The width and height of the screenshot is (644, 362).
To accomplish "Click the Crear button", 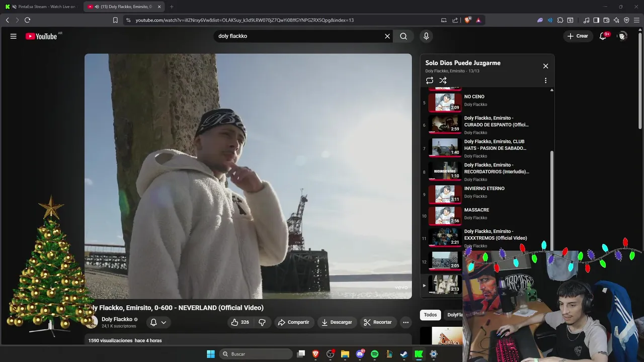I will pos(578,36).
